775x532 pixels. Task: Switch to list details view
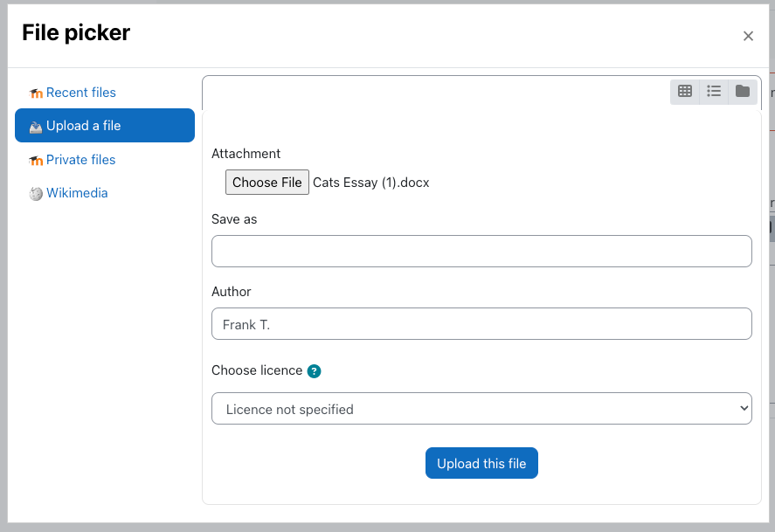tap(714, 92)
